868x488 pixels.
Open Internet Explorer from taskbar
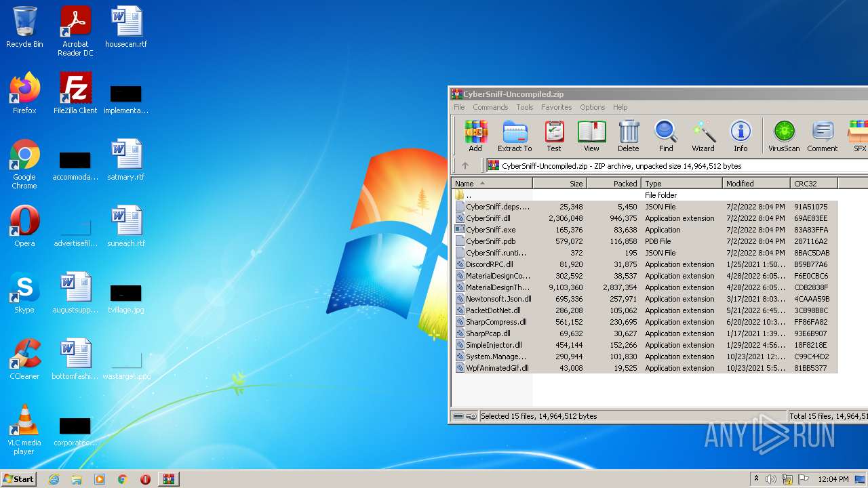[54, 479]
